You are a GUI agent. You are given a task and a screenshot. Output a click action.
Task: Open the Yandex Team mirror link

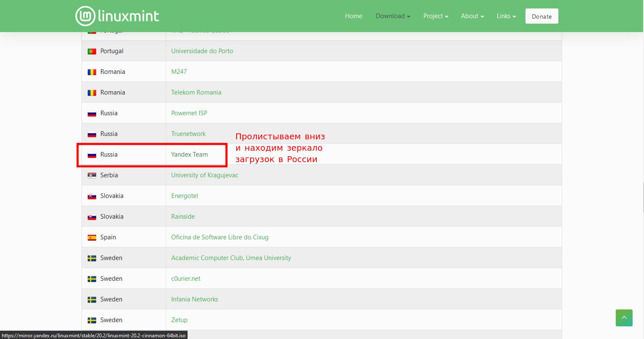(189, 155)
